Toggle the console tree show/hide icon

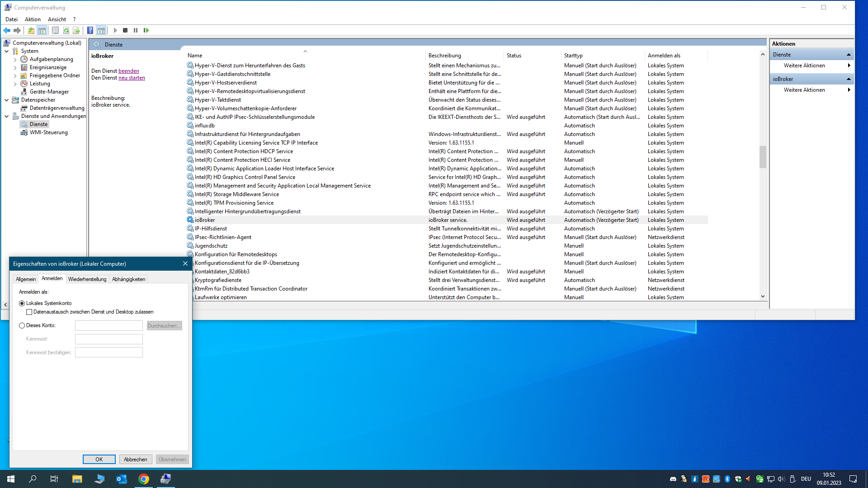(x=42, y=30)
